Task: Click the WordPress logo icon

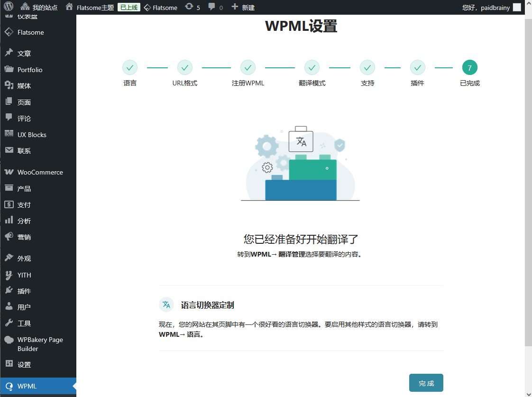Action: 9,7
